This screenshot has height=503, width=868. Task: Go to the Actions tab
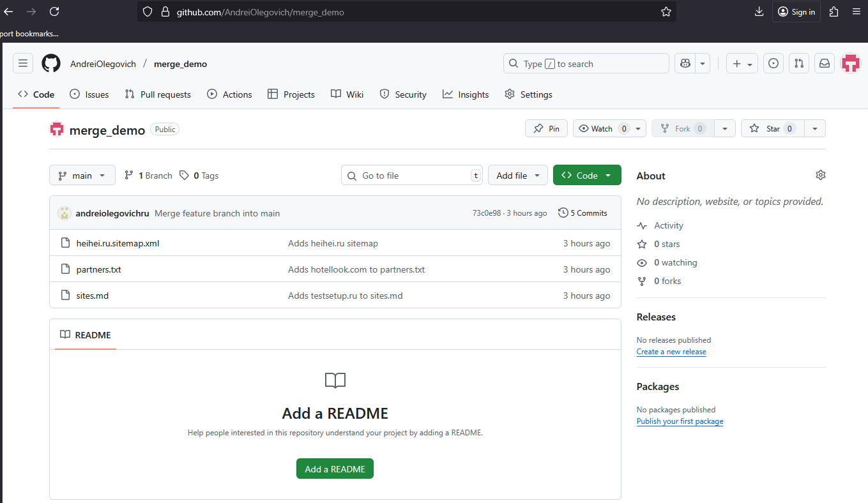click(x=229, y=94)
